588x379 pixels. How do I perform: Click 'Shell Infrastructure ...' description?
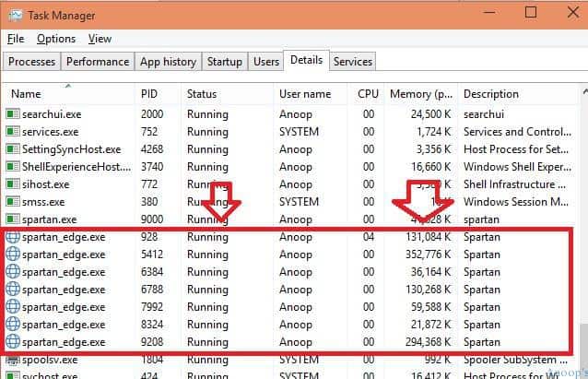point(515,184)
